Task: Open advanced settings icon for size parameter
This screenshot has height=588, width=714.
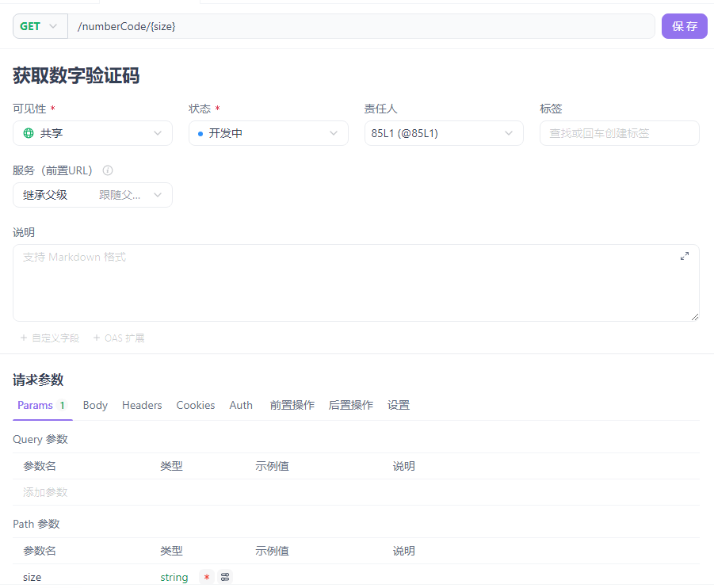Action: [x=224, y=577]
